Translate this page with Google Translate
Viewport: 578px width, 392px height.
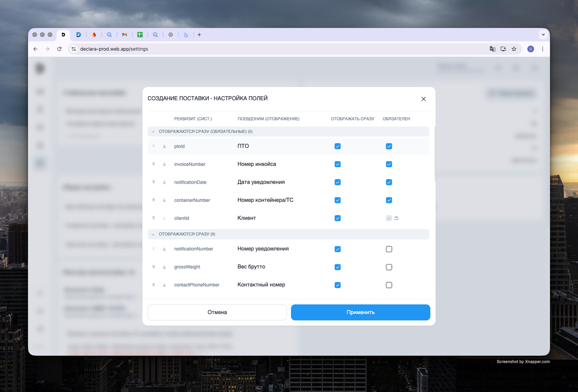click(x=493, y=49)
